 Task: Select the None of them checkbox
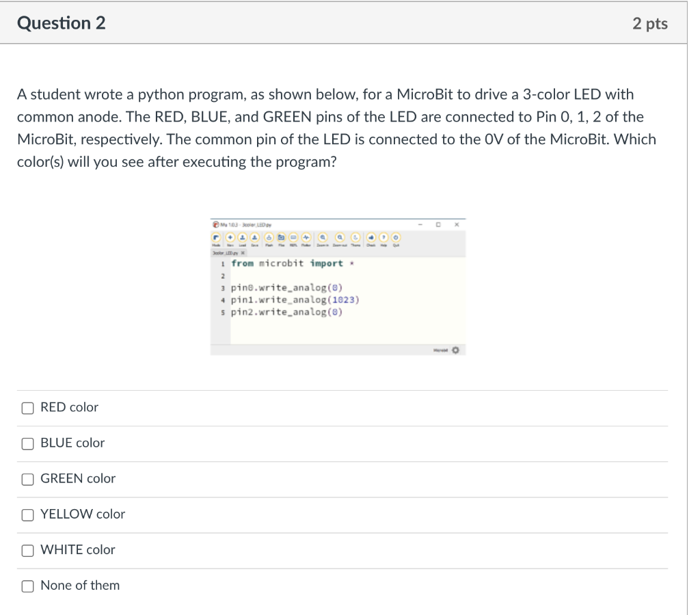(28, 586)
